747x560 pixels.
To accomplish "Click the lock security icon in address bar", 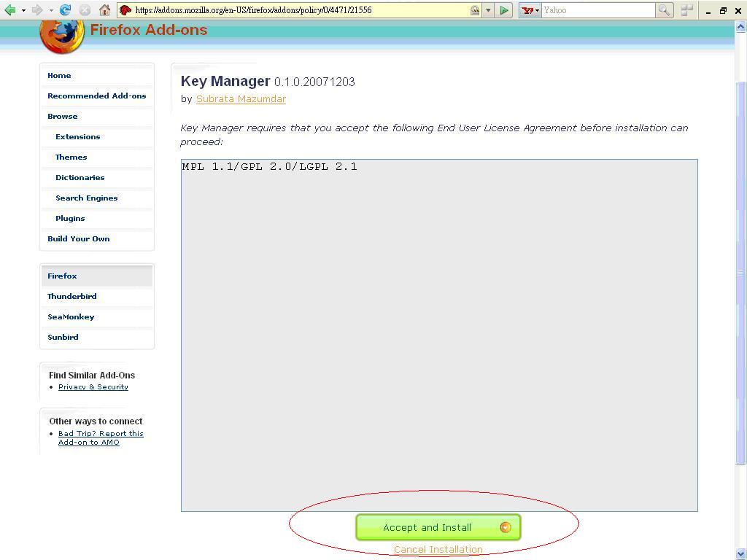I will click(x=474, y=10).
